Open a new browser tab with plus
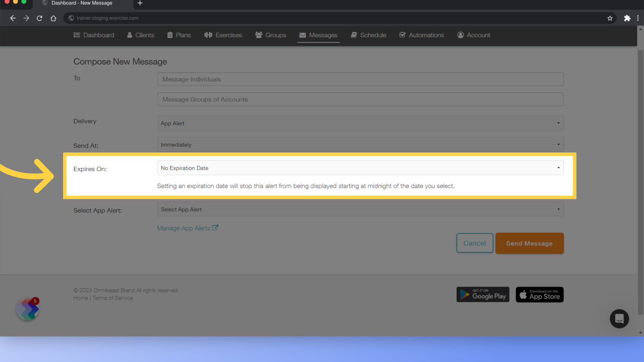 click(x=140, y=3)
